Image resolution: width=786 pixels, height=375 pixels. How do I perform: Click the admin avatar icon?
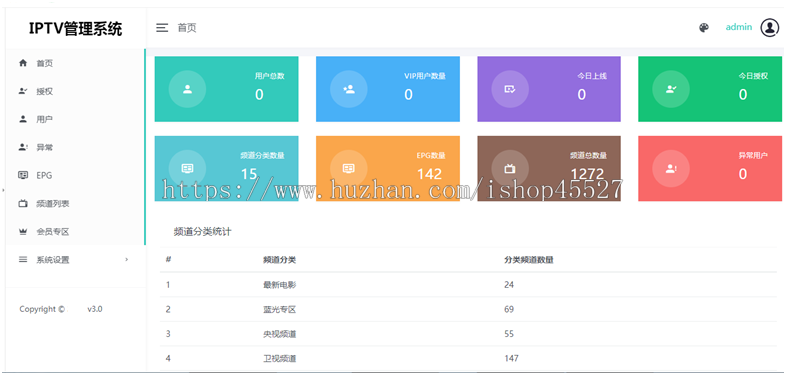[769, 28]
